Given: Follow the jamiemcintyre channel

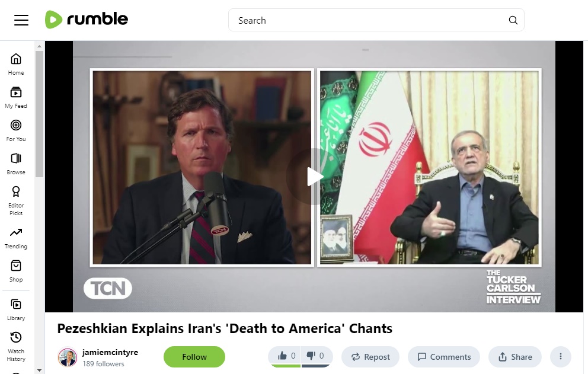Looking at the screenshot, I should [x=194, y=357].
